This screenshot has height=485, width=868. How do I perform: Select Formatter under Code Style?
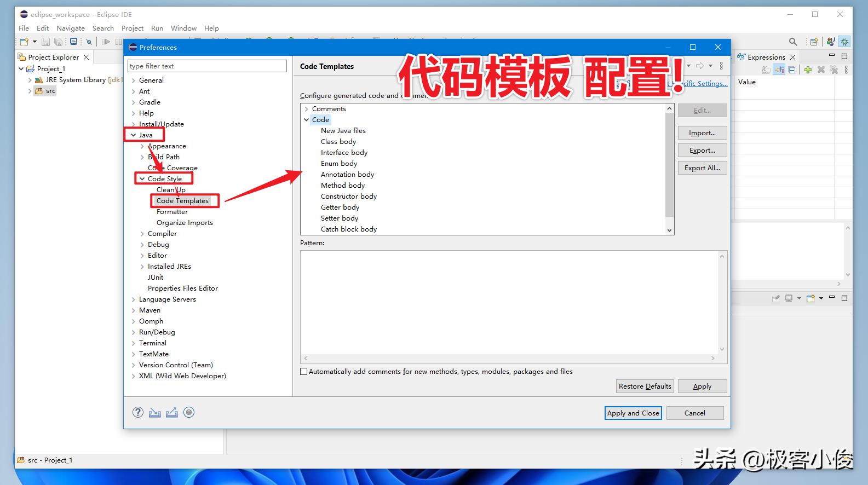172,211
